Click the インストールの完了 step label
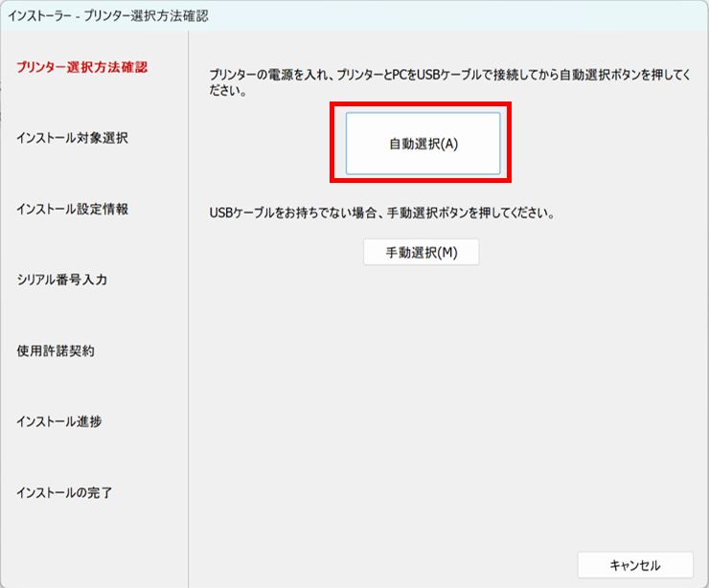The width and height of the screenshot is (709, 588). [64, 492]
